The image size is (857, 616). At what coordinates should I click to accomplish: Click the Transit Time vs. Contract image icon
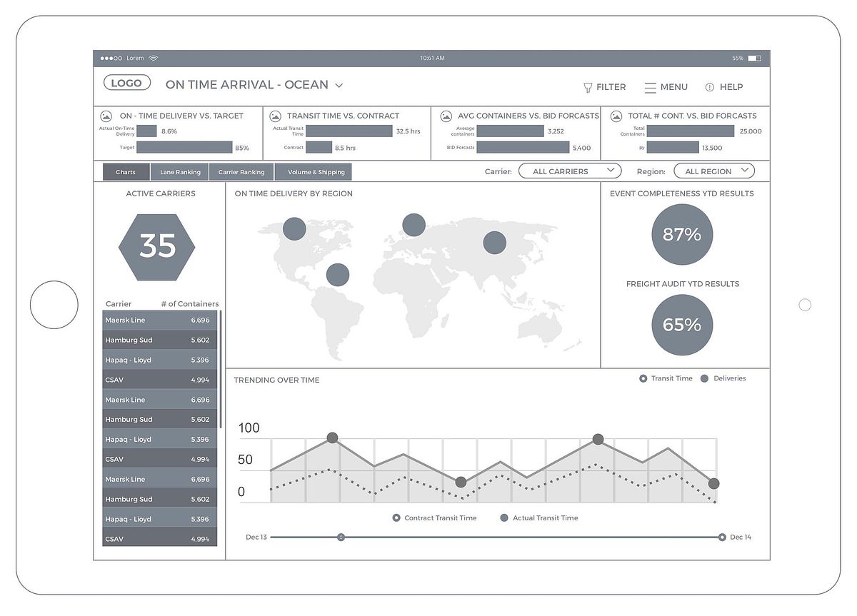point(274,116)
